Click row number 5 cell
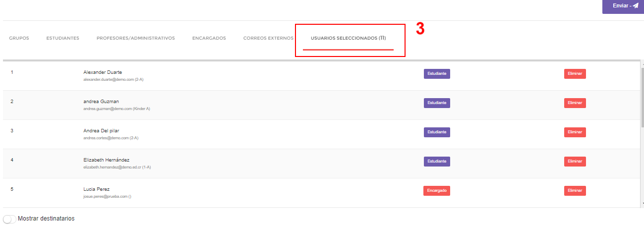The height and width of the screenshot is (225, 644). point(12,189)
